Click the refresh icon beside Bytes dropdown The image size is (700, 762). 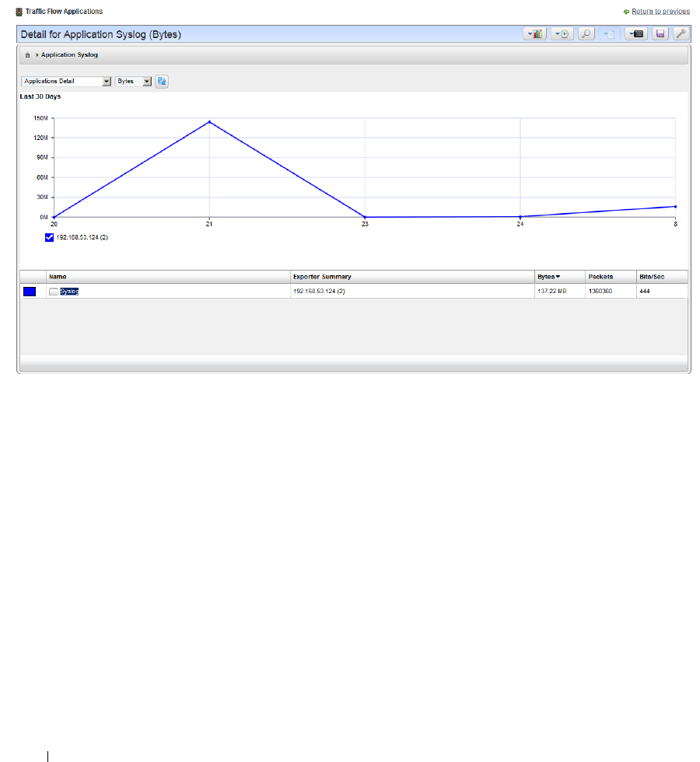point(162,81)
